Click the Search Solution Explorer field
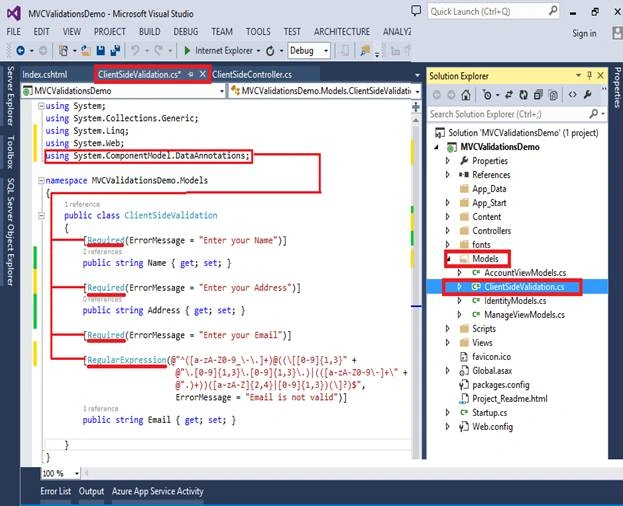Viewport: 623px width, 506px height. (x=509, y=114)
